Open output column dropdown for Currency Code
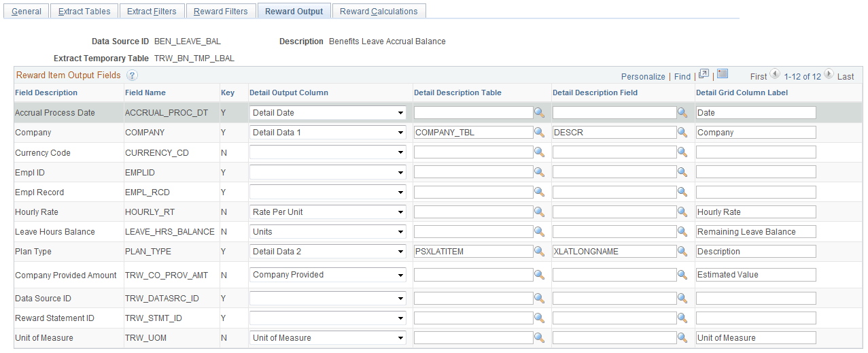Screen dimensions: 868x353 [x=328, y=152]
